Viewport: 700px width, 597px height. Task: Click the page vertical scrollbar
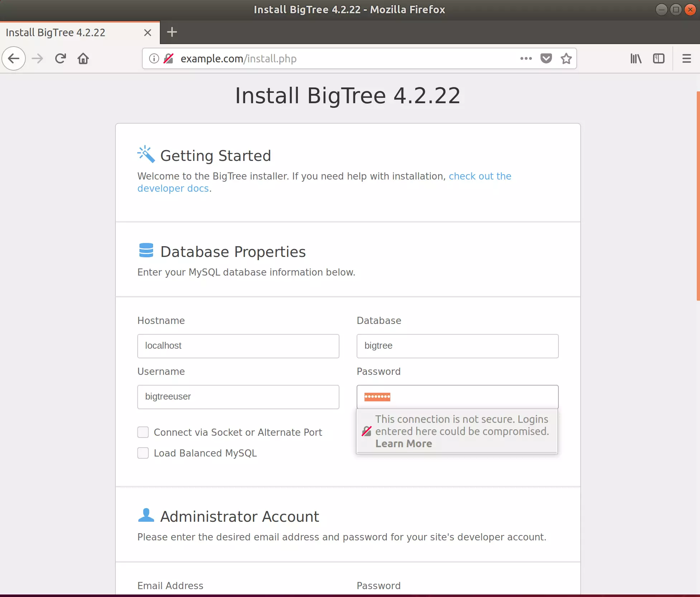click(698, 196)
